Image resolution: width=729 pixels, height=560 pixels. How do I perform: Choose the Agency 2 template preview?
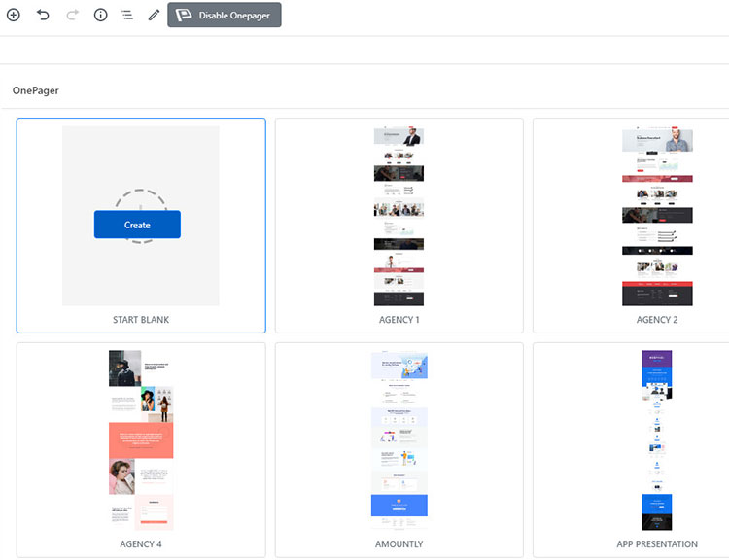pos(657,216)
